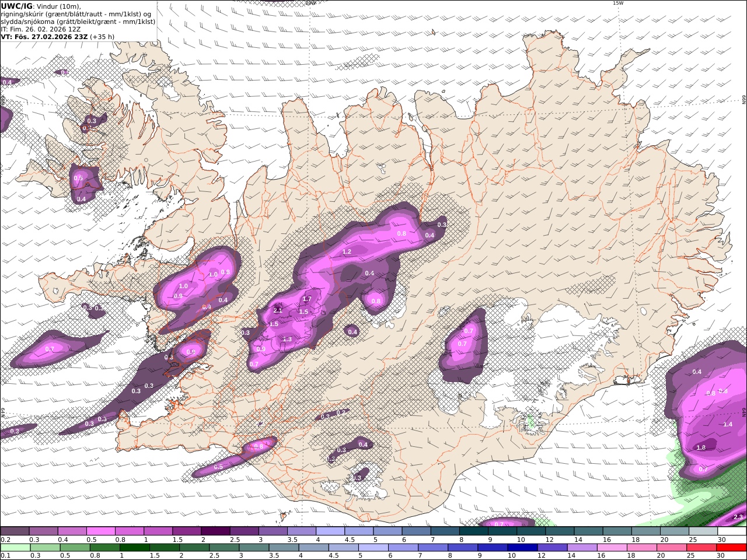The width and height of the screenshot is (747, 560).
Task: Select the '1.8' value in the southeast precipitation area
Action: (x=701, y=448)
